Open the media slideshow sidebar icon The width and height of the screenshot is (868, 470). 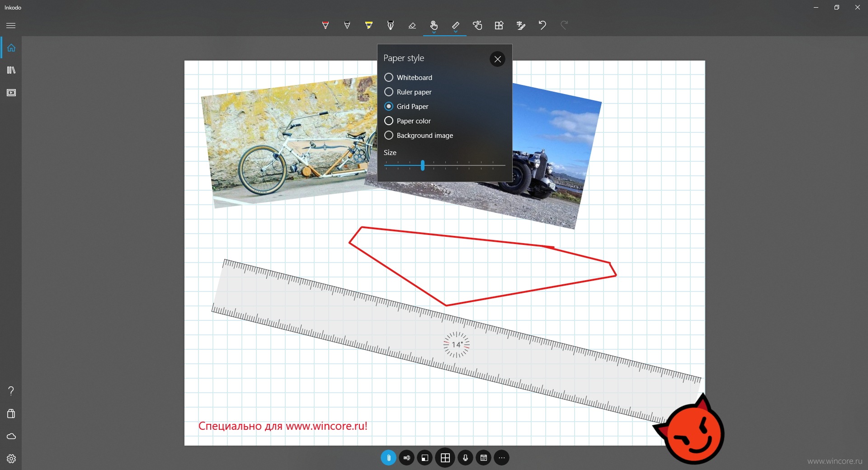coord(11,93)
